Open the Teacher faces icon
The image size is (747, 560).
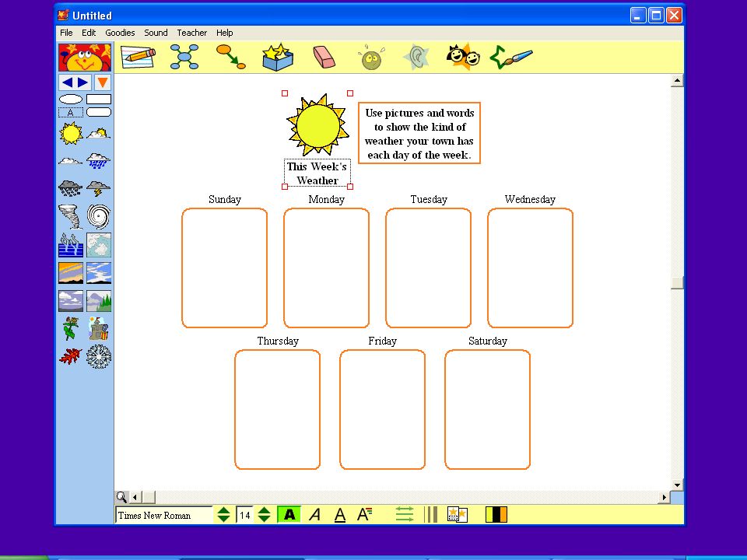click(x=463, y=57)
